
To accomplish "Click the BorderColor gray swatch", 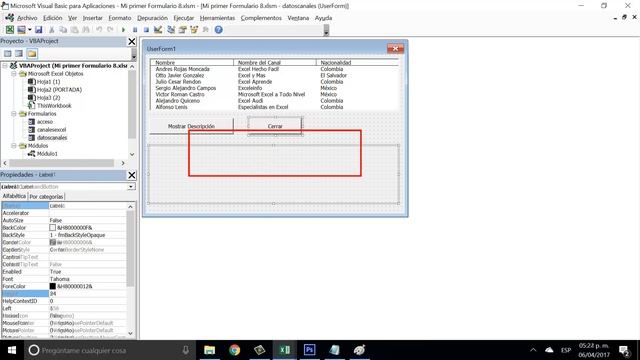I will click(53, 242).
